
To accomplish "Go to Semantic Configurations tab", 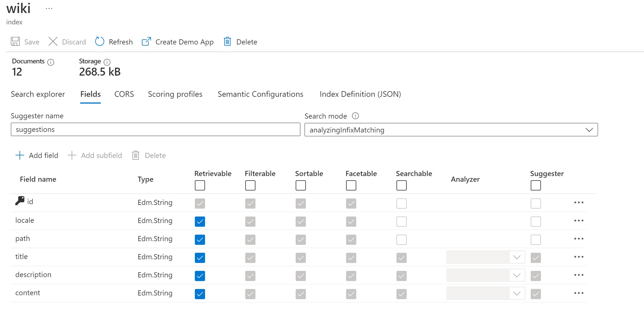I will (x=260, y=94).
